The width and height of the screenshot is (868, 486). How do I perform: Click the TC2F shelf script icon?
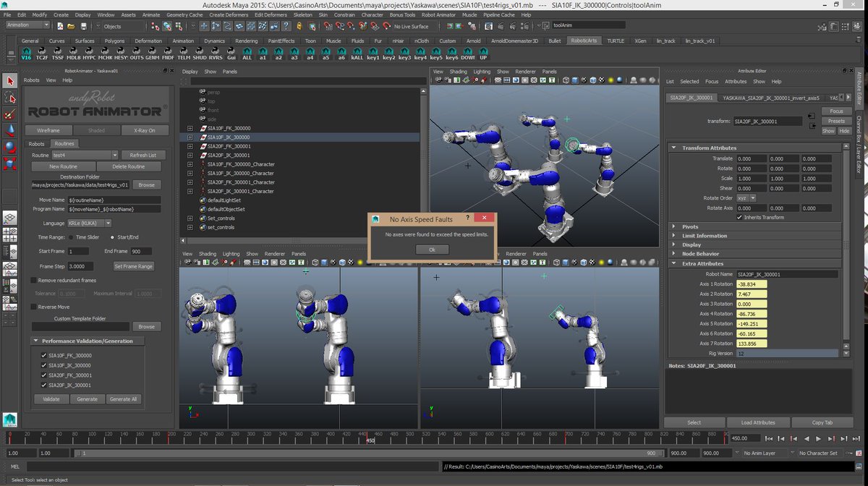pos(42,54)
